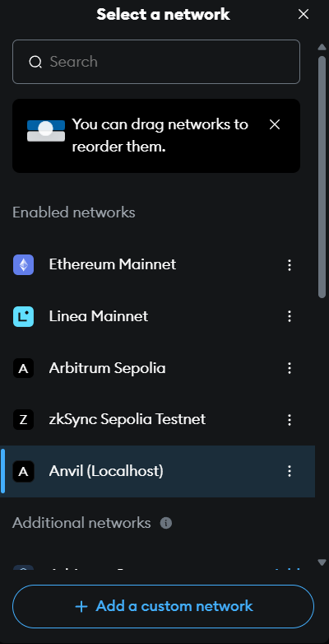Click the Anvil (Localhost) 'A' avatar icon

(x=23, y=472)
